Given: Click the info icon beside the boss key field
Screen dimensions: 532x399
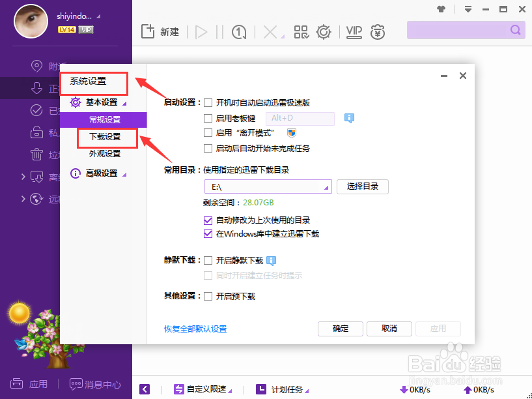Looking at the screenshot, I should point(349,118).
